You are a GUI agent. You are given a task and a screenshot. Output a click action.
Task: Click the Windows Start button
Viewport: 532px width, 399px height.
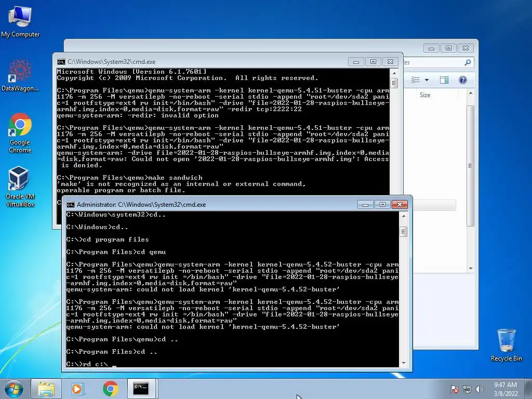point(14,389)
